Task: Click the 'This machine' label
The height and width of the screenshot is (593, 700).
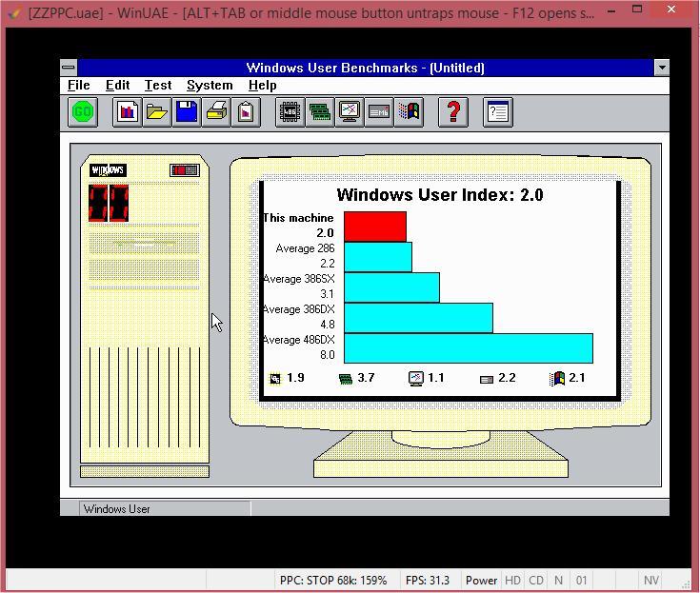Action: [x=298, y=218]
